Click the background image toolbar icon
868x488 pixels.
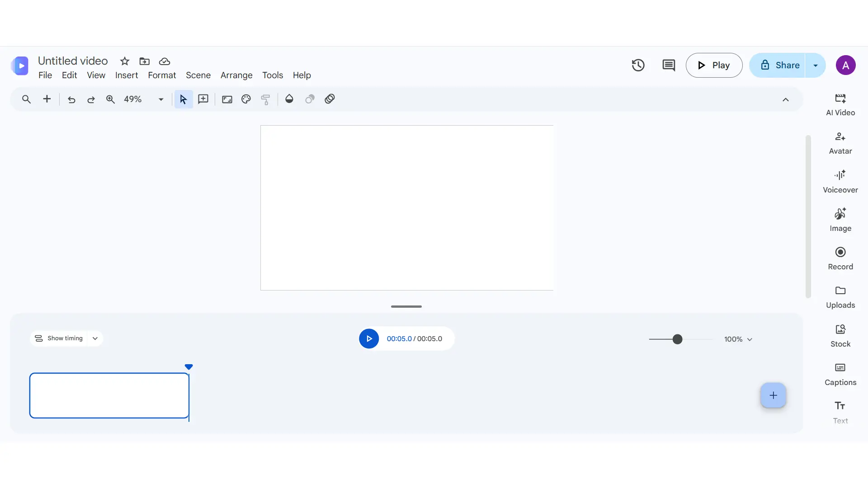click(227, 99)
